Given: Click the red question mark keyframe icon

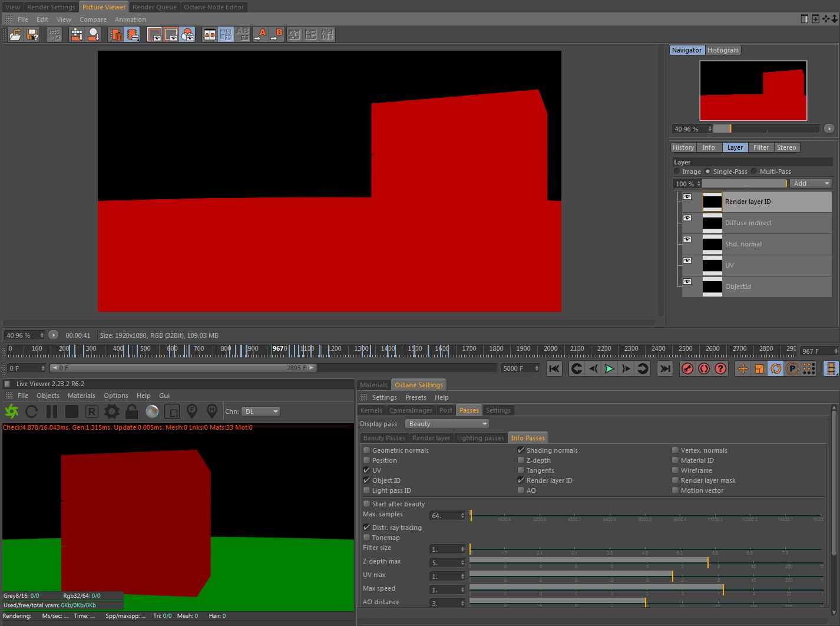Looking at the screenshot, I should point(720,368).
